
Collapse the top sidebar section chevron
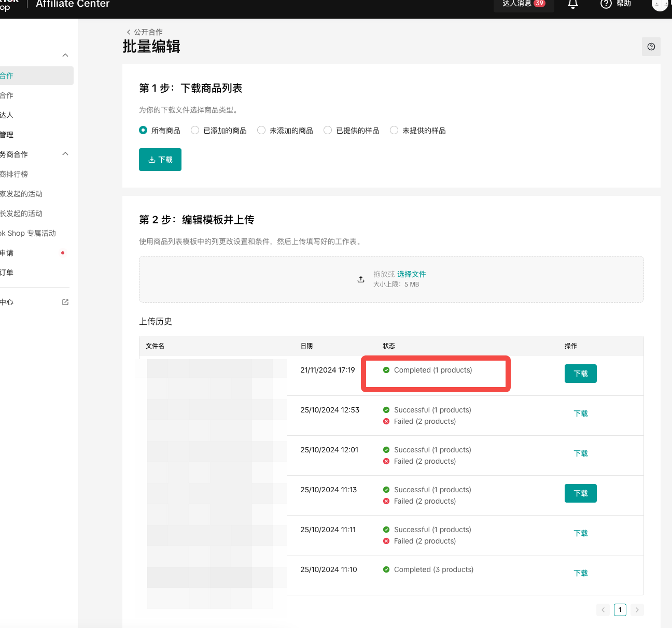(65, 55)
